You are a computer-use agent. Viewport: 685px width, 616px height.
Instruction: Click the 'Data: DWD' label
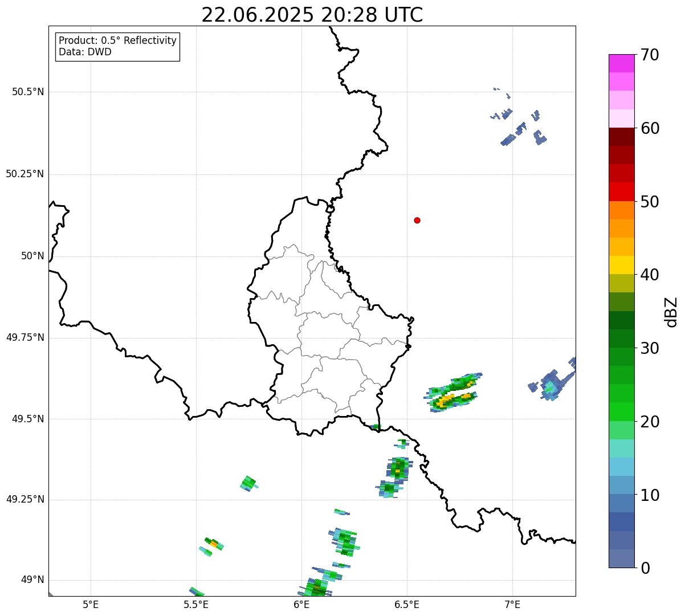pos(85,52)
